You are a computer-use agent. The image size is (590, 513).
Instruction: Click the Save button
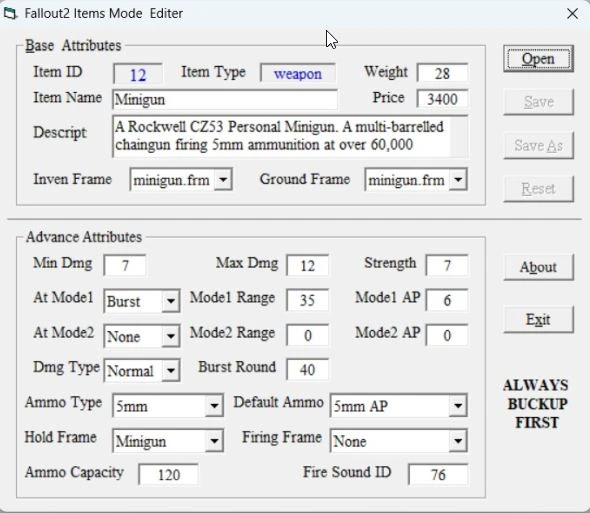click(538, 102)
